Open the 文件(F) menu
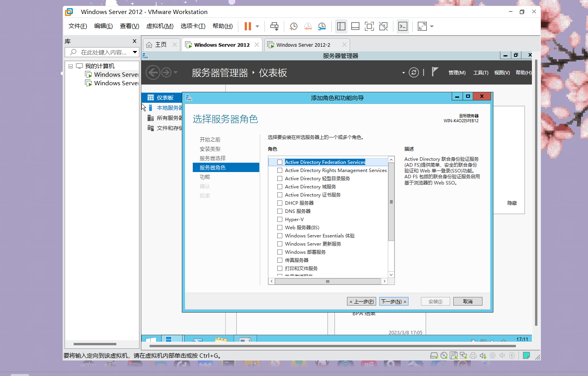The height and width of the screenshot is (376, 588). tap(78, 26)
